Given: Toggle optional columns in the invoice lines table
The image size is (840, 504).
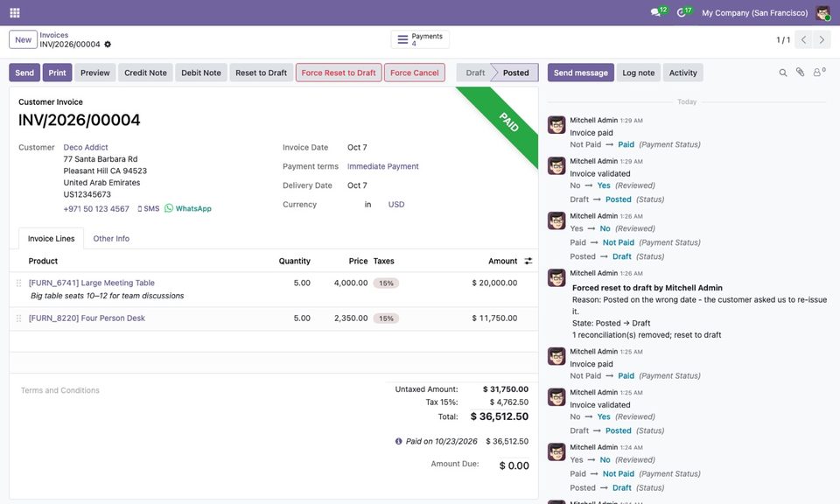Looking at the screenshot, I should (528, 261).
